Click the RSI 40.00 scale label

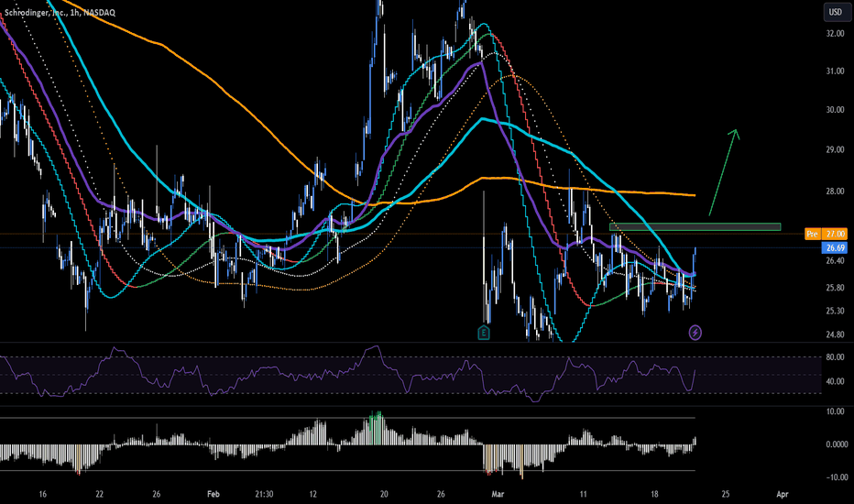tap(835, 381)
